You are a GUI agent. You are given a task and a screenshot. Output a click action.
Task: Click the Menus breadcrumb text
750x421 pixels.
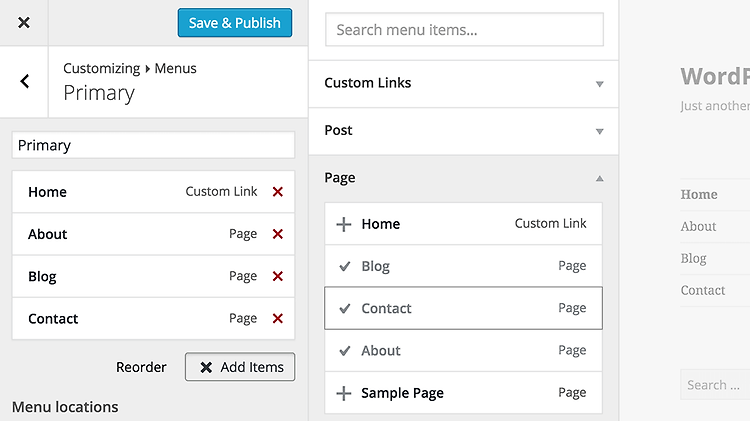point(175,68)
